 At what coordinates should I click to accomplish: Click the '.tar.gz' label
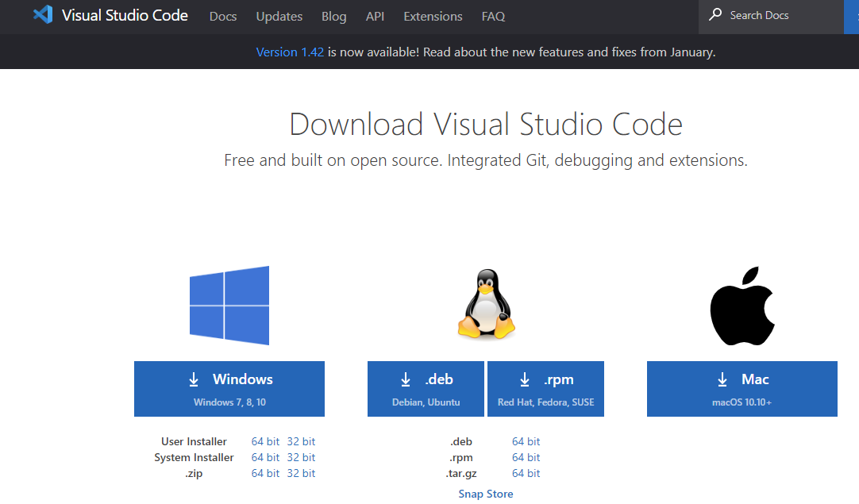pos(461,473)
